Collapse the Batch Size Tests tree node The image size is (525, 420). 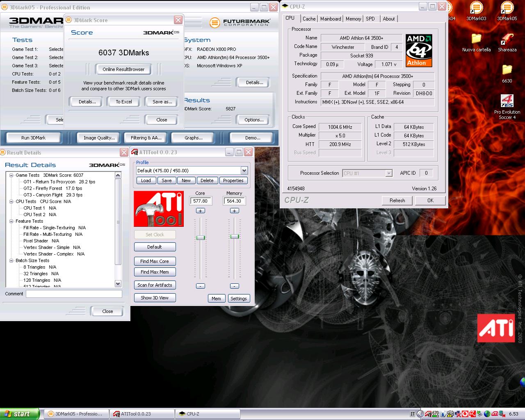11,260
